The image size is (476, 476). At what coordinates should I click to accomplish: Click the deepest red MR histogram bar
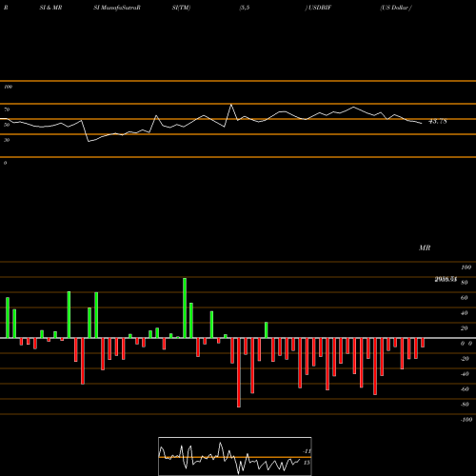coord(239,372)
